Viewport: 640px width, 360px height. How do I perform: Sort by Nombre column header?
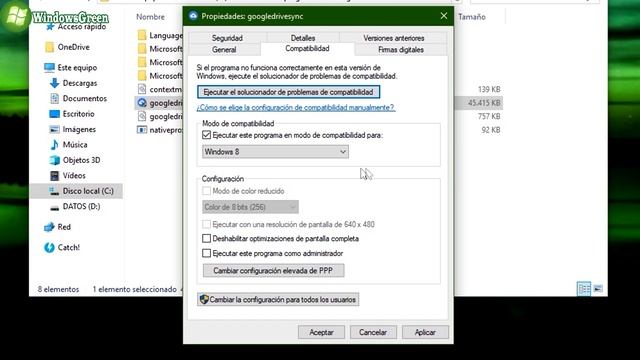coord(151,17)
